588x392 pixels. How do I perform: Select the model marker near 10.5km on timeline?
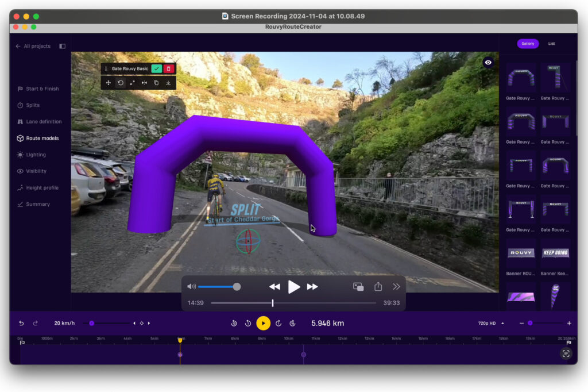pyautogui.click(x=303, y=355)
